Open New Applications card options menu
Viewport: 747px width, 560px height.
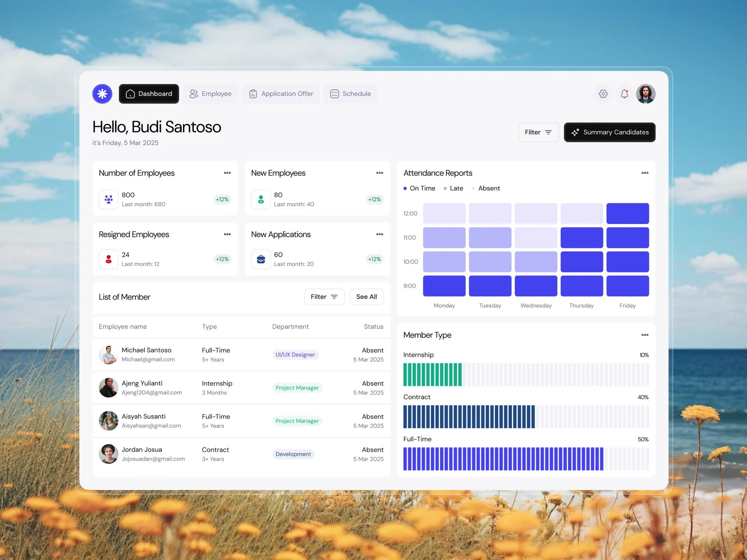click(380, 234)
